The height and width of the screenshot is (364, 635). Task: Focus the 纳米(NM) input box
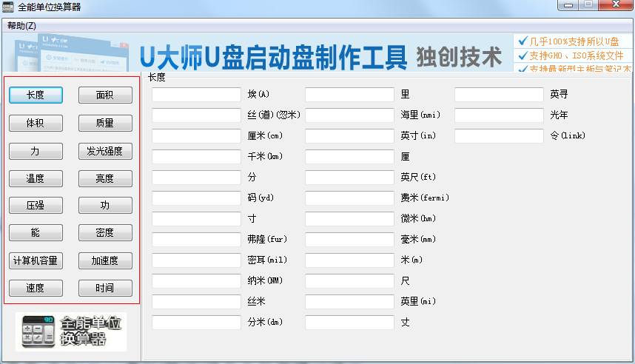[196, 281]
